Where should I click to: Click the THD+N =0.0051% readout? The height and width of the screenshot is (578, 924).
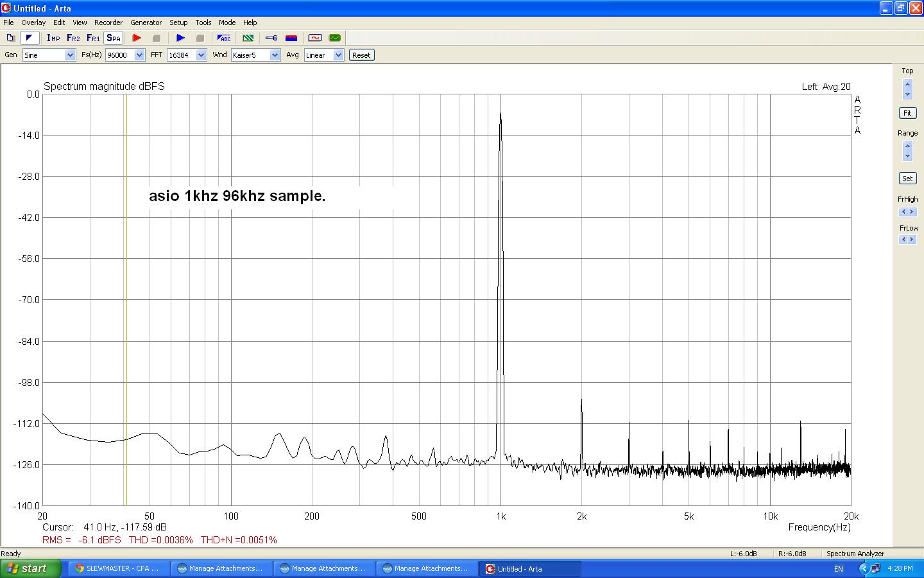(x=239, y=540)
